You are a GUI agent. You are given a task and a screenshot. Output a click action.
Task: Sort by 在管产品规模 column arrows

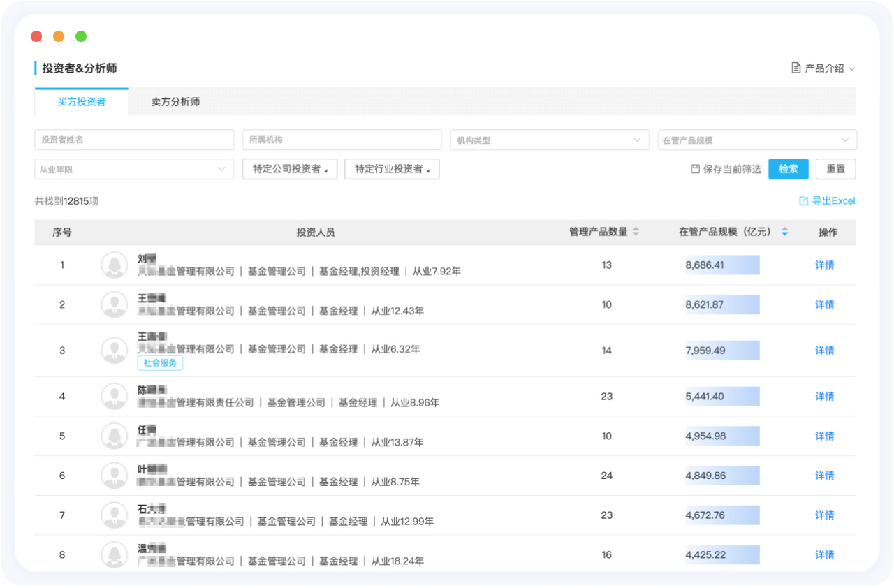click(784, 233)
